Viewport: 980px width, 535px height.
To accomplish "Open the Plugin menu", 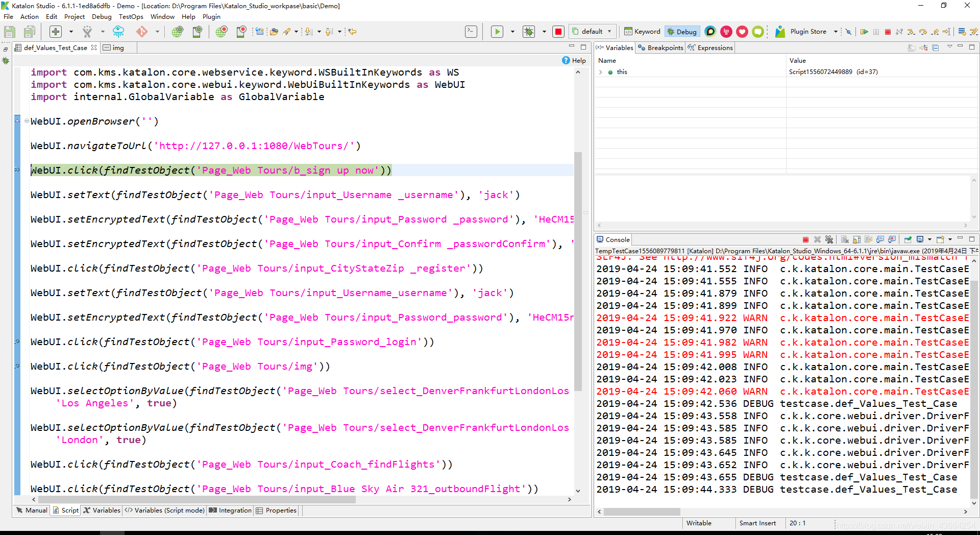I will coord(211,17).
